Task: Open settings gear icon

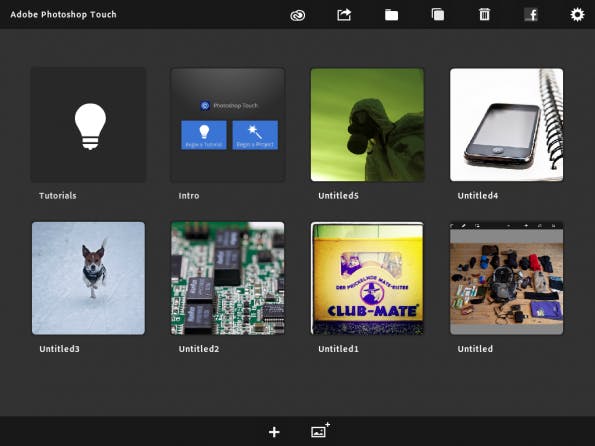Action: (x=577, y=15)
